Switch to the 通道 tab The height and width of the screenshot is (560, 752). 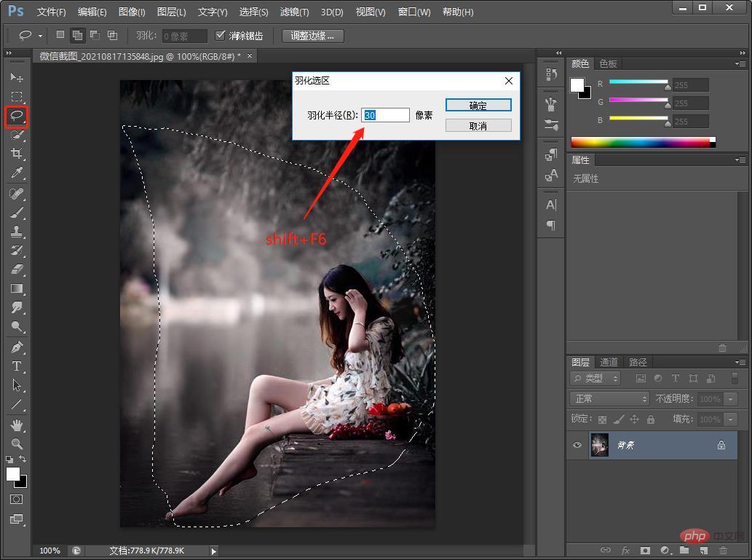609,362
